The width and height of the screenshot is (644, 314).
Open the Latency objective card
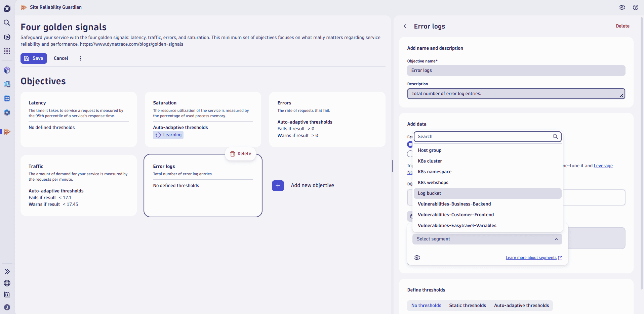click(79, 120)
